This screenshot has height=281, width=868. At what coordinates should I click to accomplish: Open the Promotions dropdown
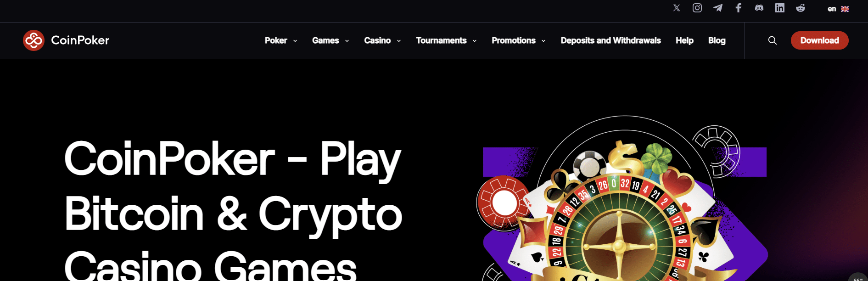[519, 40]
